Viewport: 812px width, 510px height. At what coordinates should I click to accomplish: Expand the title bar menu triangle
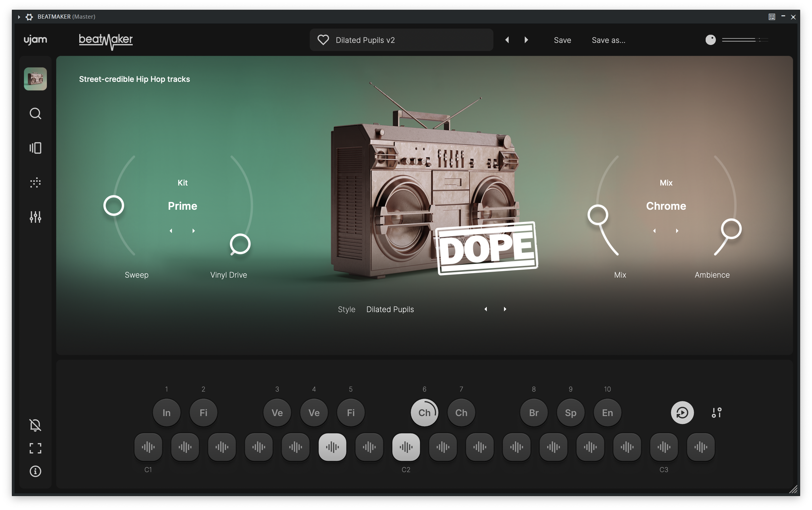19,17
